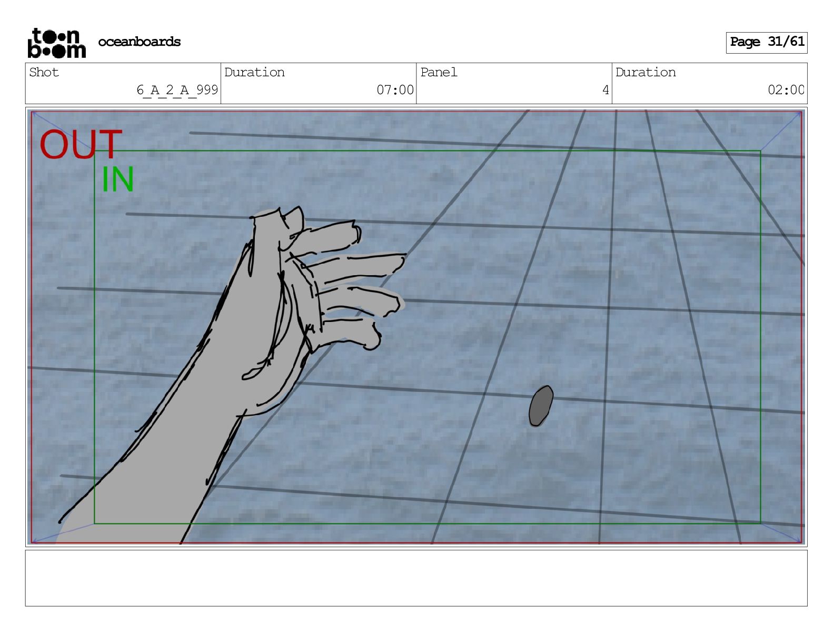834x644 pixels.
Task: Click the green 'IN' camera label
Action: click(x=118, y=179)
